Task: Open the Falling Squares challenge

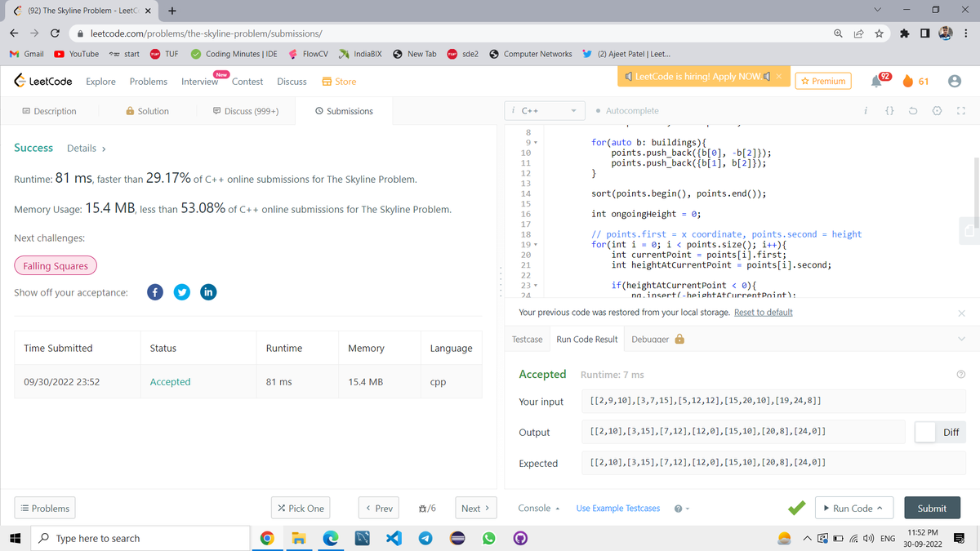Action: point(56,266)
